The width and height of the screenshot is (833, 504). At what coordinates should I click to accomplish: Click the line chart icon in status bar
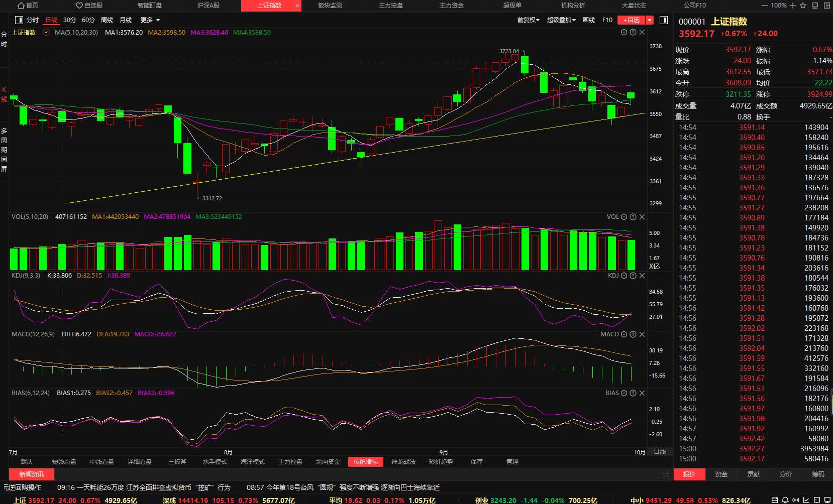click(807, 500)
